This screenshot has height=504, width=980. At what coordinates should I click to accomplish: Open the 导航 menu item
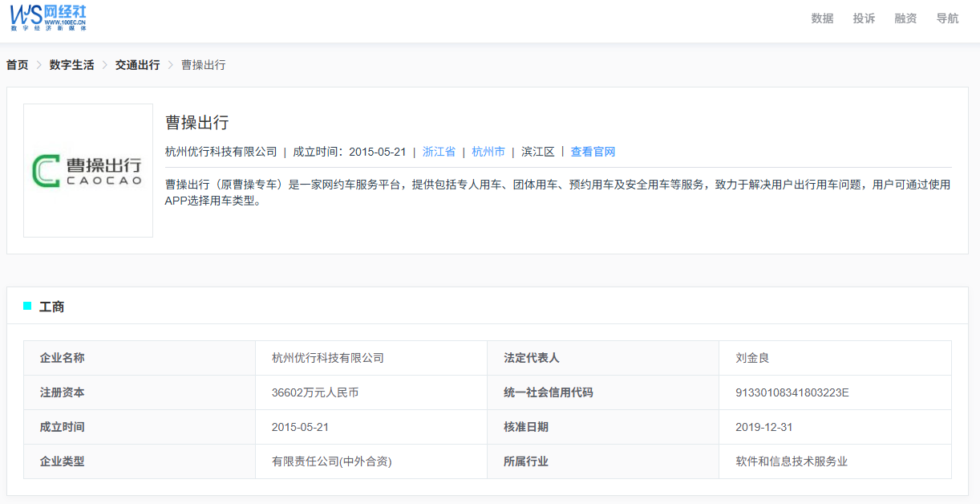click(947, 18)
